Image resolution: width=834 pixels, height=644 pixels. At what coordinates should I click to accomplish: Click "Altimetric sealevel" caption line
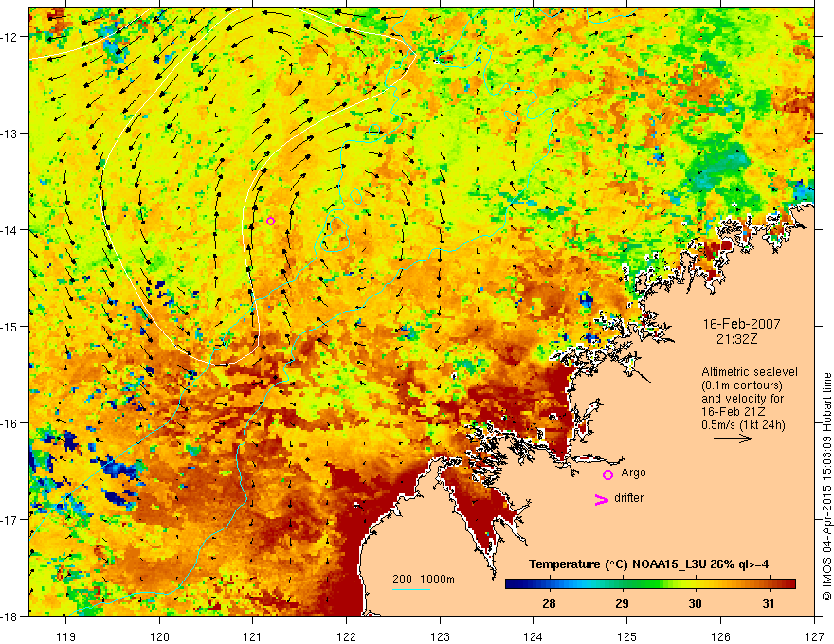coord(750,372)
